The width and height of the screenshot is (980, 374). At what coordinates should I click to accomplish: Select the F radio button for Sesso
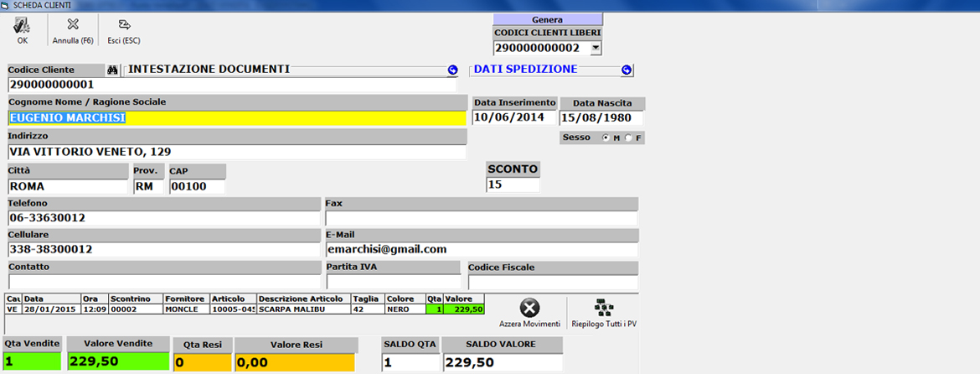click(628, 138)
